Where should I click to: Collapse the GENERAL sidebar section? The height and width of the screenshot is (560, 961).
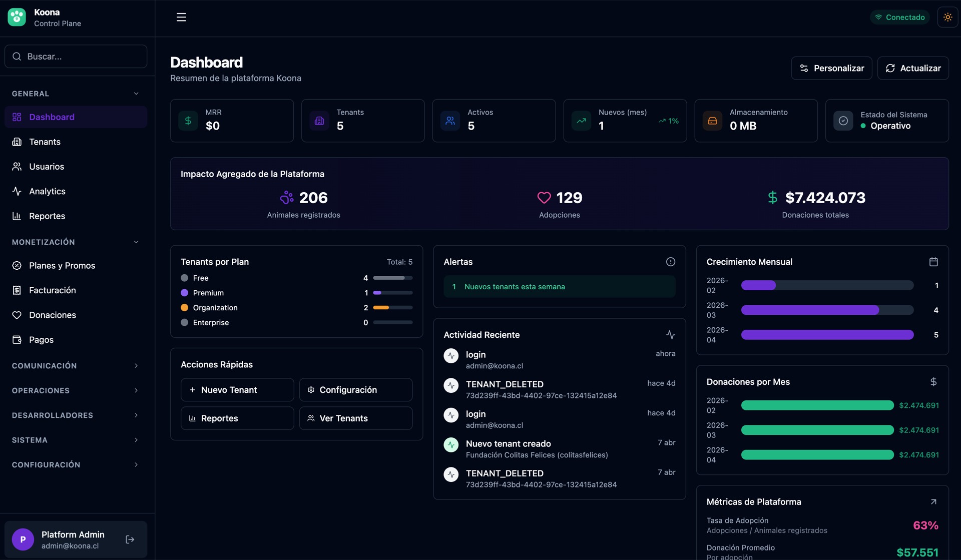pos(136,94)
